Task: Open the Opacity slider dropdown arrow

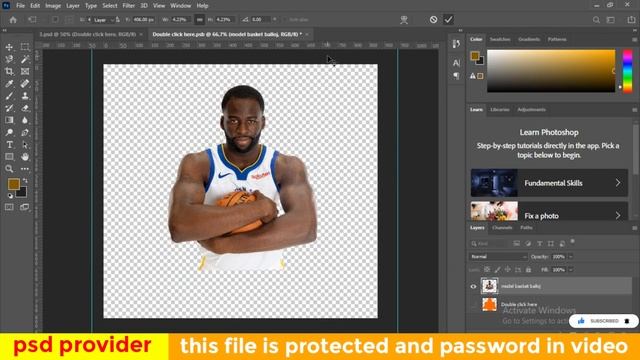Action: point(571,257)
